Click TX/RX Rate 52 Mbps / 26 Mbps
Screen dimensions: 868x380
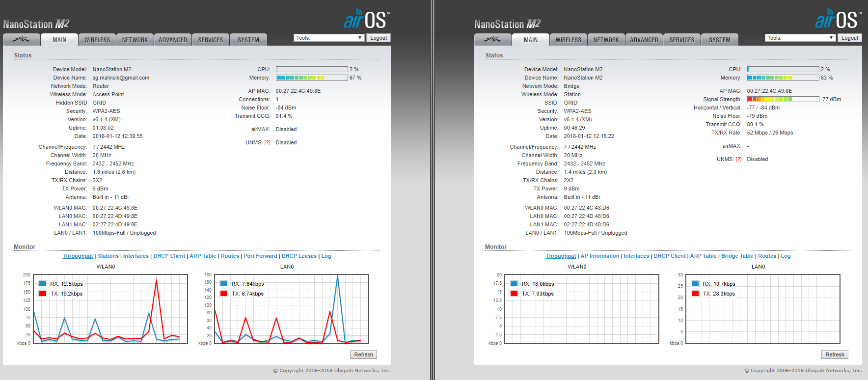(x=770, y=133)
